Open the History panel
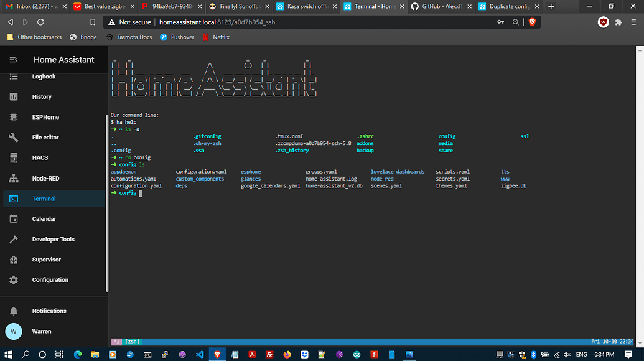644x361 pixels. [54, 97]
